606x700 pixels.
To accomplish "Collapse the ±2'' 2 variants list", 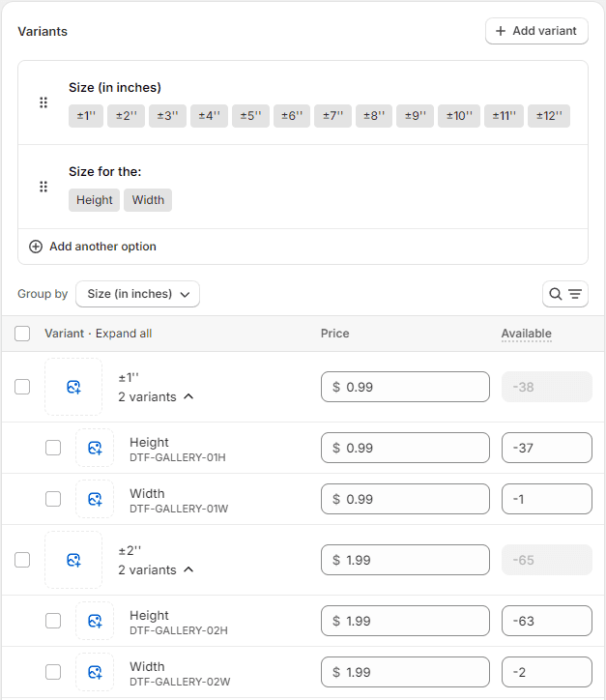I will point(188,569).
